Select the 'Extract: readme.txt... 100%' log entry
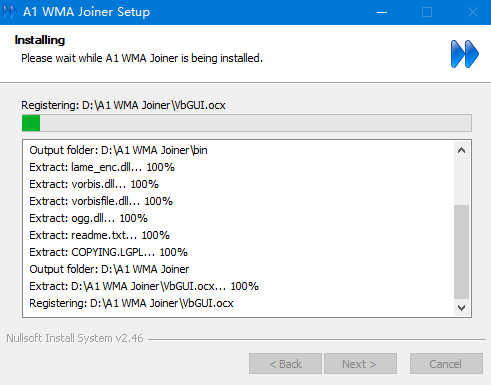Viewport: 491px width, 385px height. tap(99, 235)
